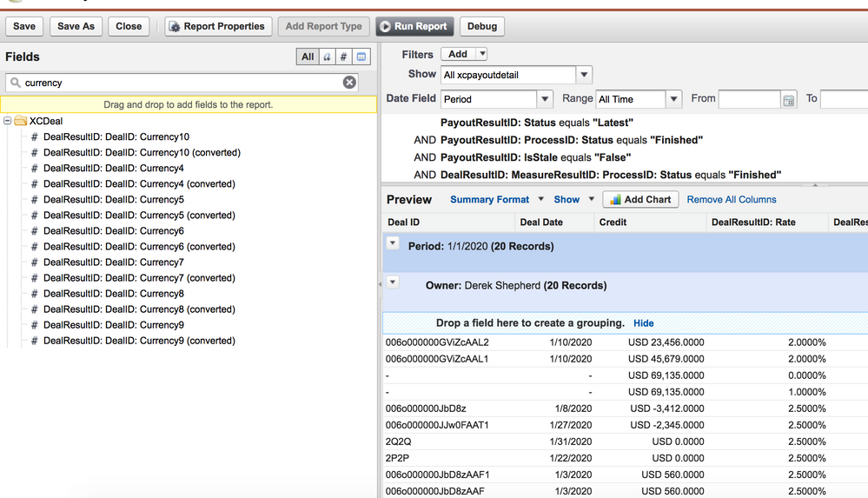Screen dimensions: 868x498
Task: Select field DealResultID: DealID: Currency8
Action: (114, 294)
